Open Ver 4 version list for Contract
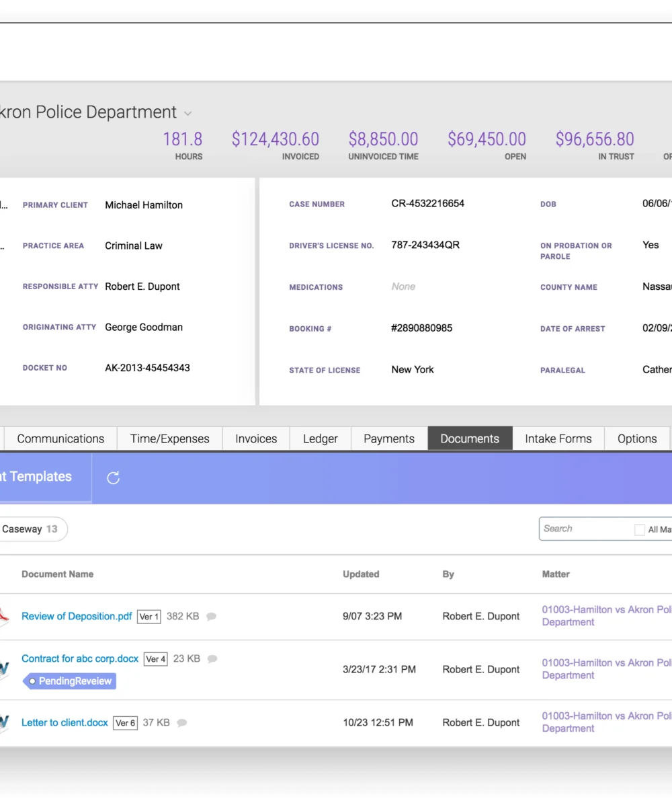The height and width of the screenshot is (807, 672). pyautogui.click(x=155, y=659)
